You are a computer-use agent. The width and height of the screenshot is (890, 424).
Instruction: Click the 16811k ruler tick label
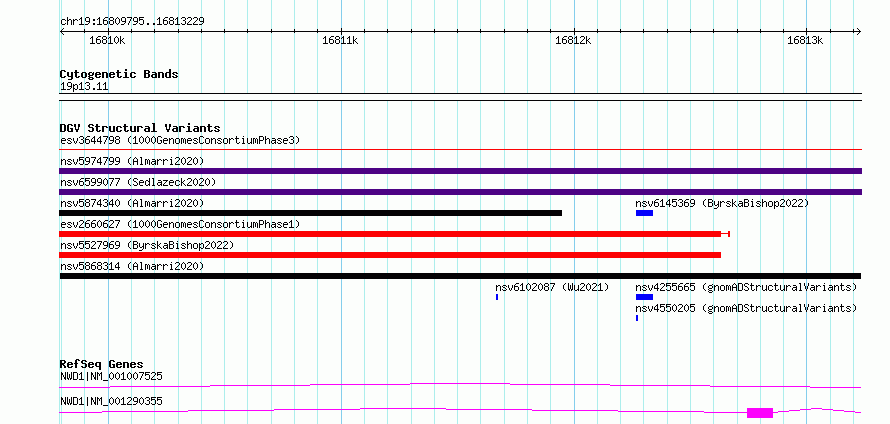[340, 40]
